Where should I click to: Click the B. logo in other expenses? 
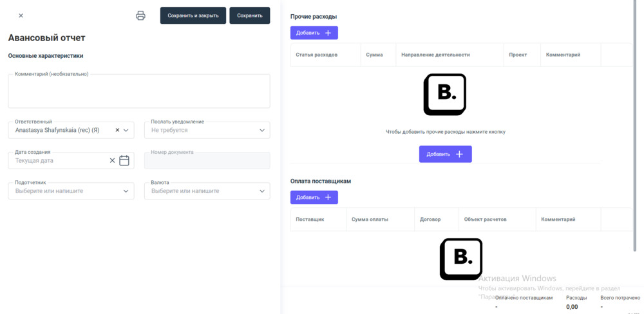(x=444, y=95)
